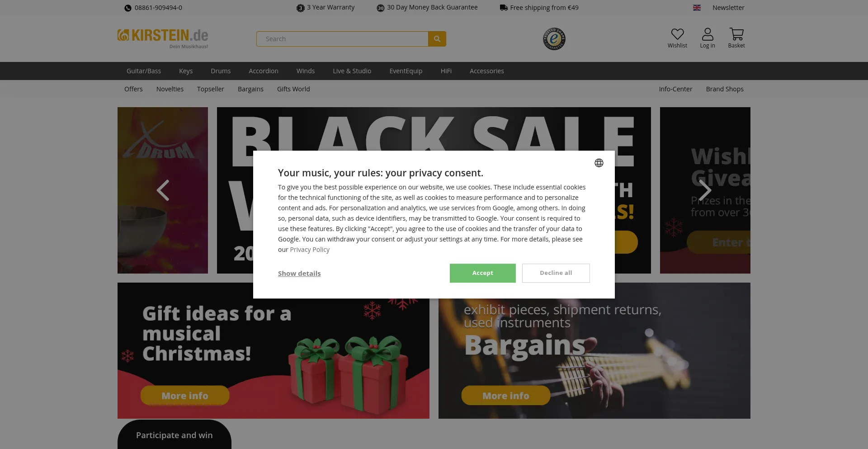Open the Brand Shops menu

click(725, 89)
